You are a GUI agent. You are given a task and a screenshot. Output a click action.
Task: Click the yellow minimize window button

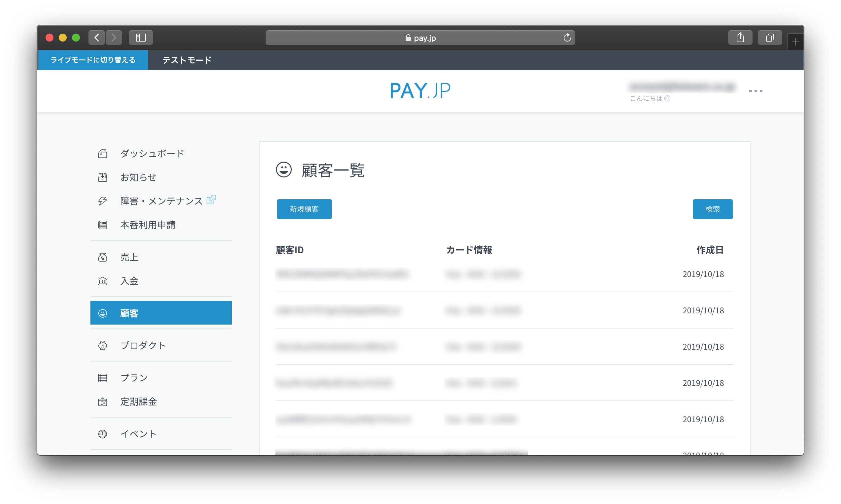[62, 38]
